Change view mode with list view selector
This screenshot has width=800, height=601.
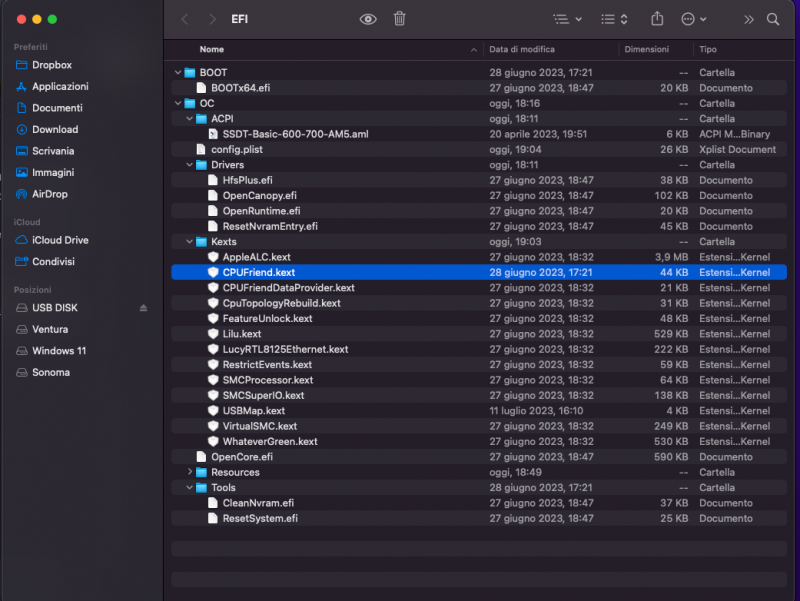pyautogui.click(x=614, y=19)
